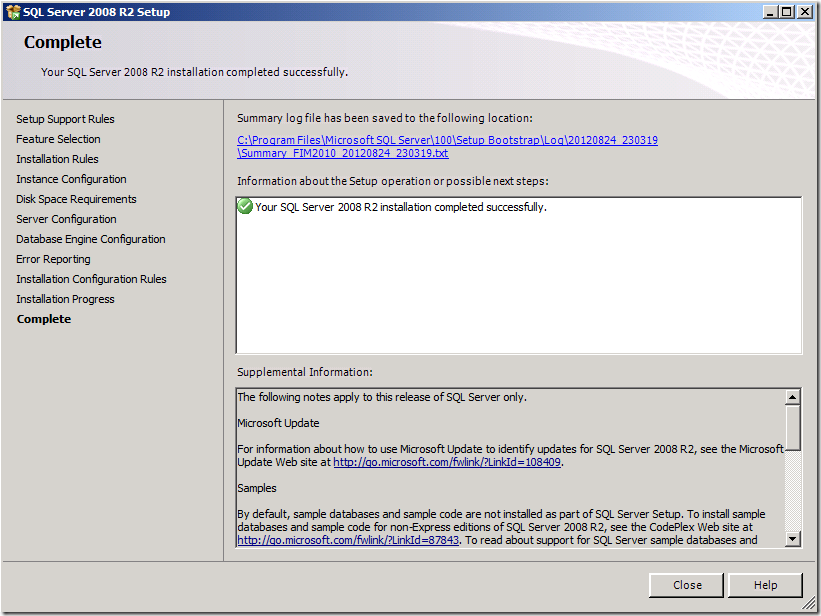Click the window resize grip corner
Screen dimensions: 821x616
(810, 605)
